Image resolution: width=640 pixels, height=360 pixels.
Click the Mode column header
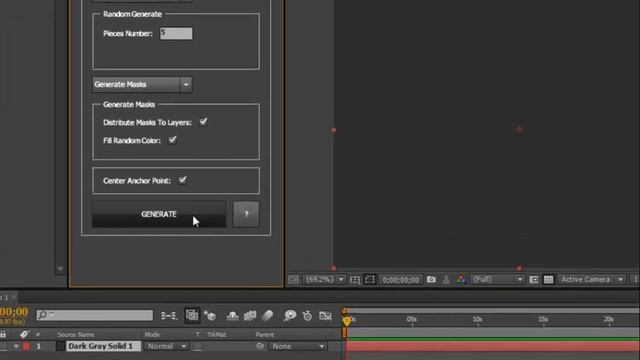tap(152, 335)
